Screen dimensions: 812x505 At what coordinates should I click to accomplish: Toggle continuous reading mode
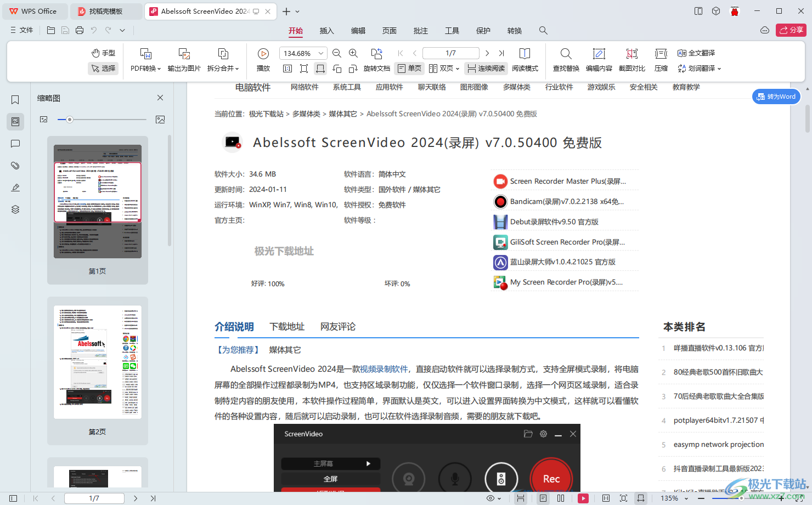[486, 69]
